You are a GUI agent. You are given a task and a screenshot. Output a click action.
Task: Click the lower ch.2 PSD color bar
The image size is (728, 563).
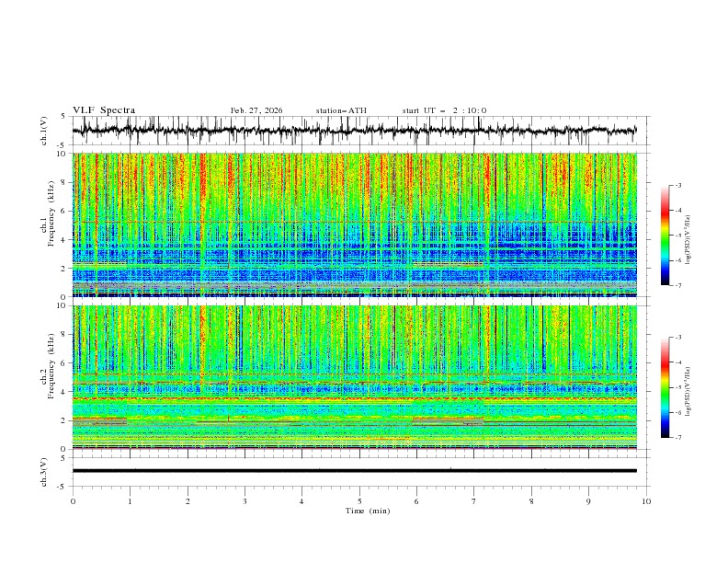[x=665, y=387]
